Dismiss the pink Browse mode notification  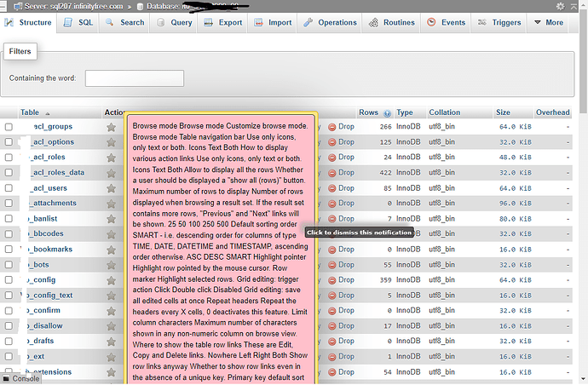pyautogui.click(x=222, y=247)
